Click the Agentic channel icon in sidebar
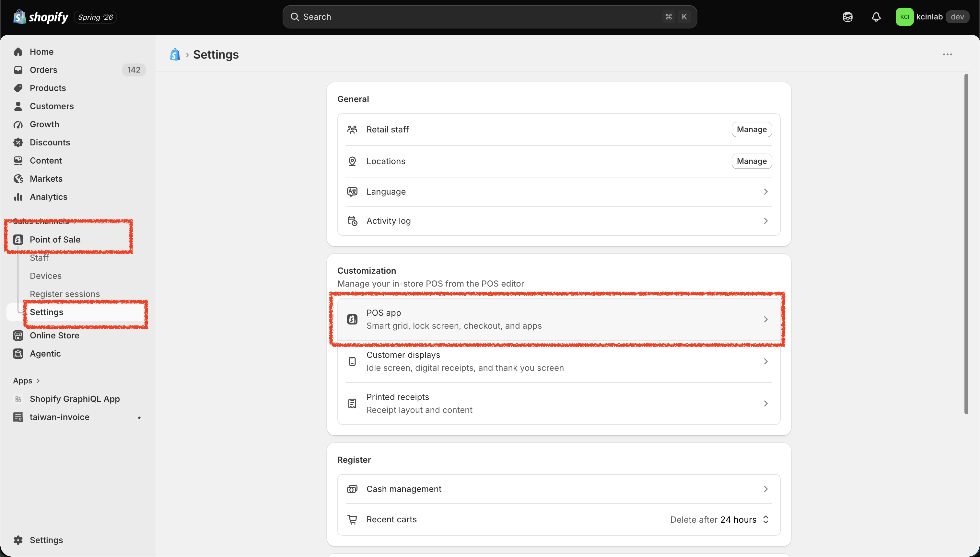This screenshot has width=980, height=557. point(18,354)
